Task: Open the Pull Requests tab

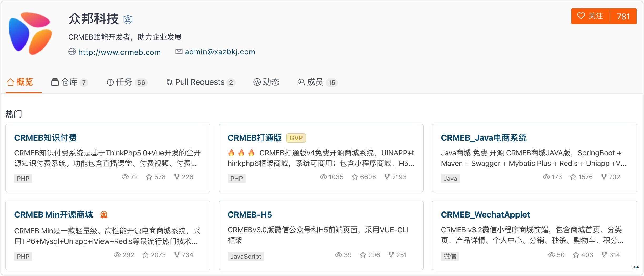Action: pos(200,82)
